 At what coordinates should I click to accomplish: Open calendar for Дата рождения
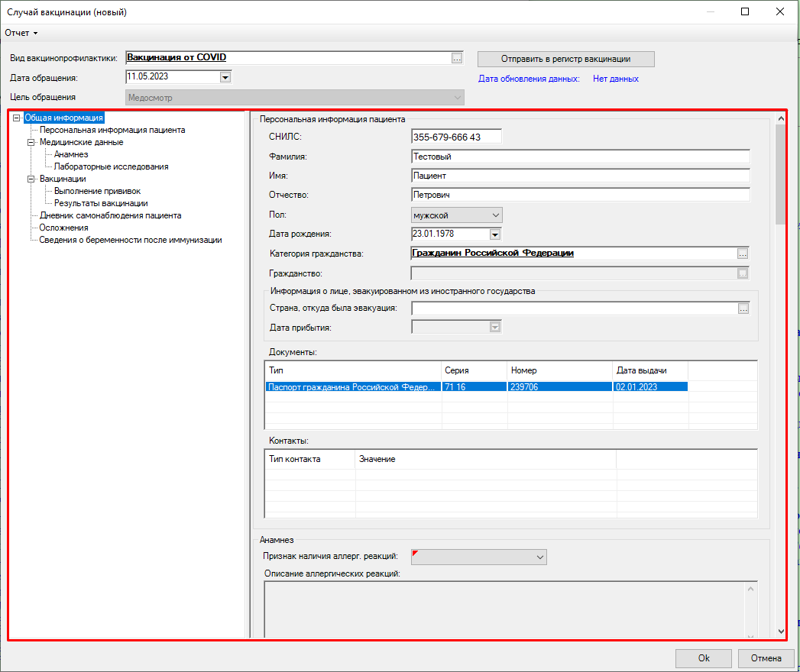pos(495,234)
